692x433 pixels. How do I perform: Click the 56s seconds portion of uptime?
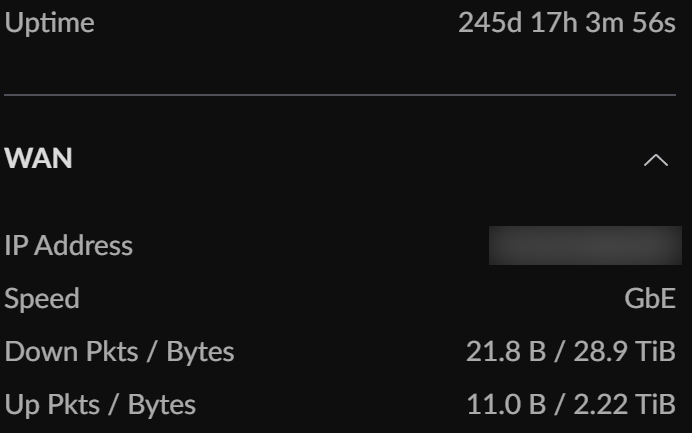[655, 23]
